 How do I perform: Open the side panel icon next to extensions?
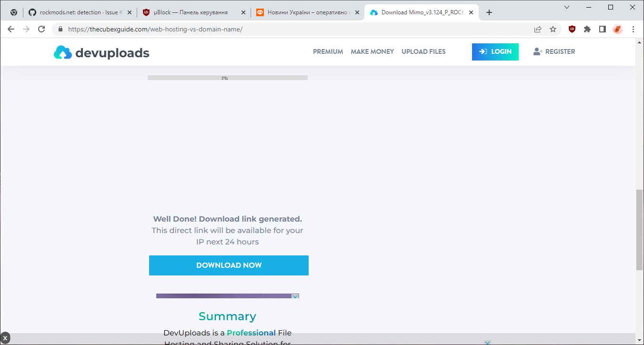[x=602, y=29]
